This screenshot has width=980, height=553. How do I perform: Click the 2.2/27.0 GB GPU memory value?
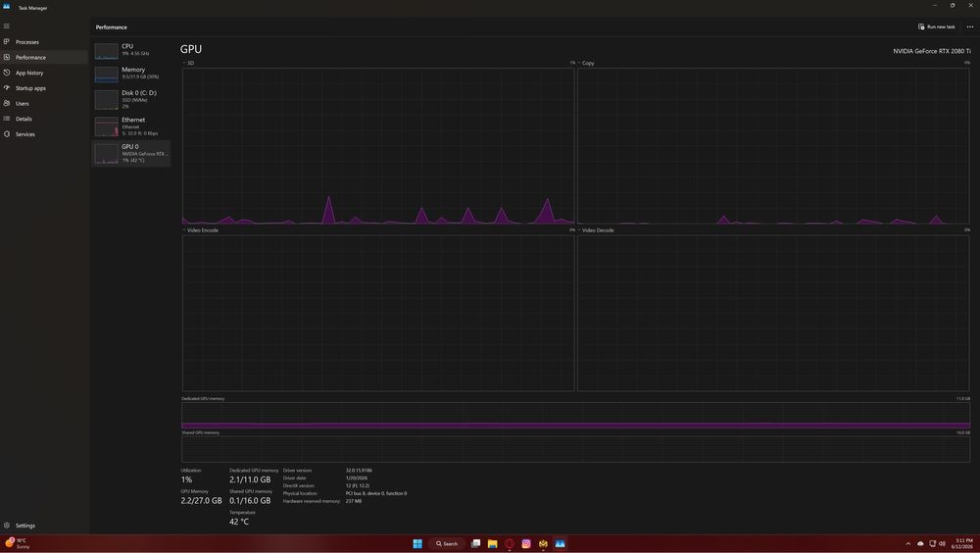point(201,500)
